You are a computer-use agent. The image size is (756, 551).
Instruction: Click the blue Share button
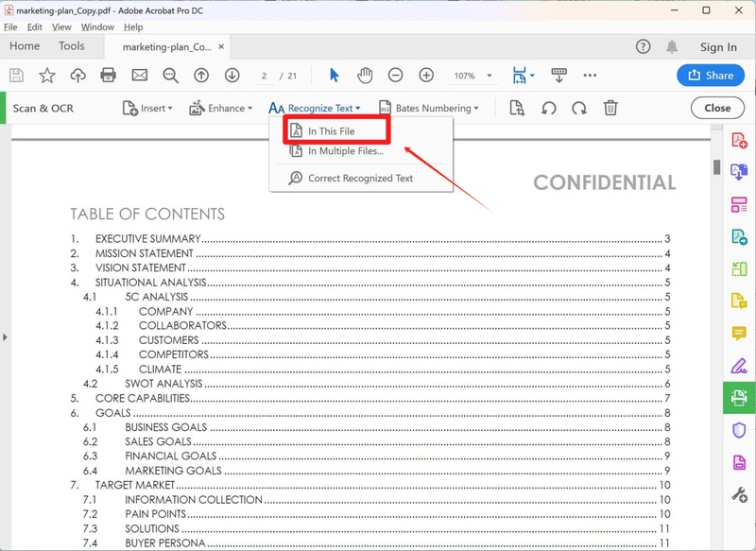[711, 76]
